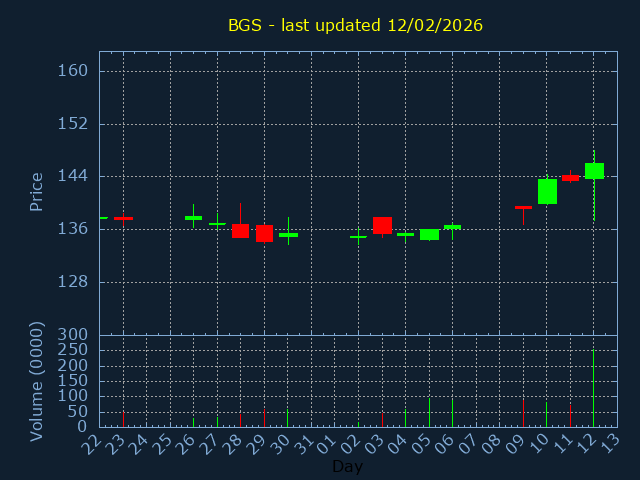The height and width of the screenshot is (480, 640).
Task: Click the day 22 tick label on x-axis
Action: (92, 442)
